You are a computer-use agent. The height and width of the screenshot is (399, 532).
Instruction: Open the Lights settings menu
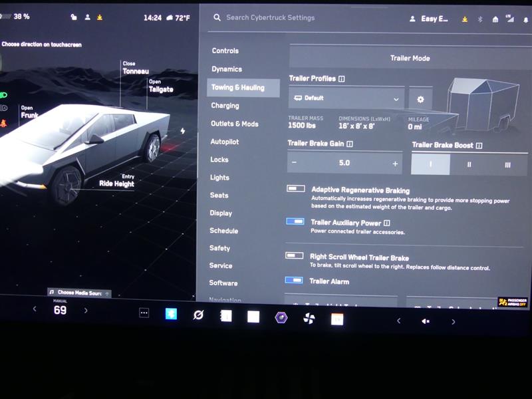pyautogui.click(x=219, y=178)
